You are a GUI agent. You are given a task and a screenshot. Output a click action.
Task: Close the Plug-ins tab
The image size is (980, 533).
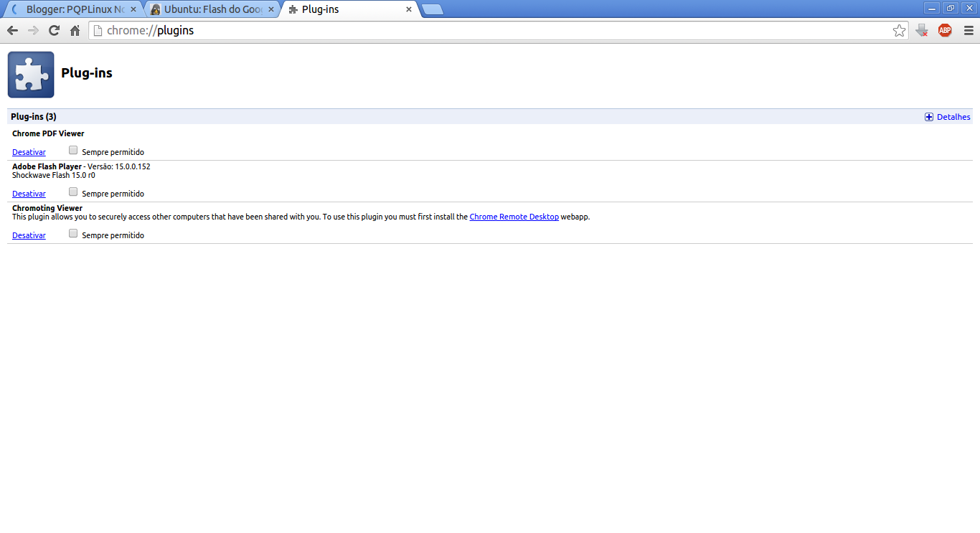409,9
